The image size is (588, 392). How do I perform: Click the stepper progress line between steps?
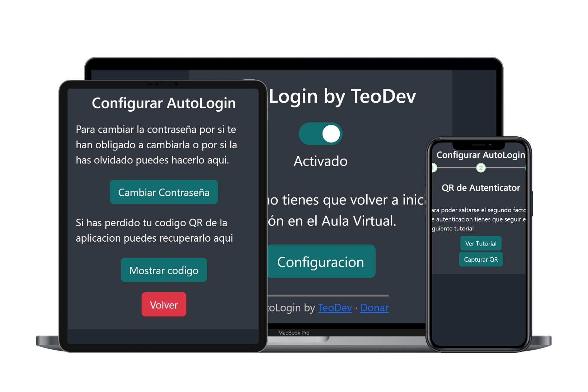(x=457, y=167)
